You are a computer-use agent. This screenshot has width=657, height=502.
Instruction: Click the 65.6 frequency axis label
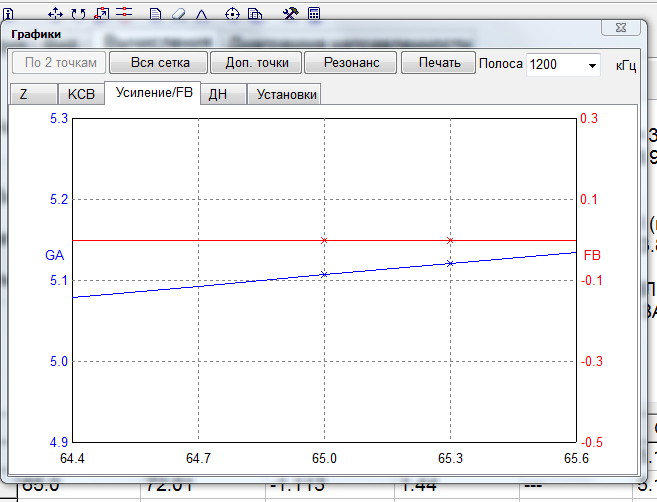576,458
